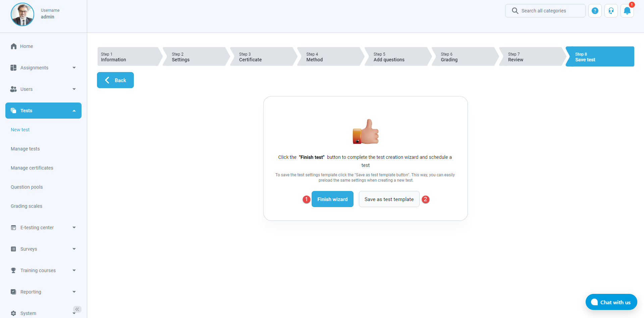Open the support headset icon
Screen dimensions: 644x318
tap(611, 11)
